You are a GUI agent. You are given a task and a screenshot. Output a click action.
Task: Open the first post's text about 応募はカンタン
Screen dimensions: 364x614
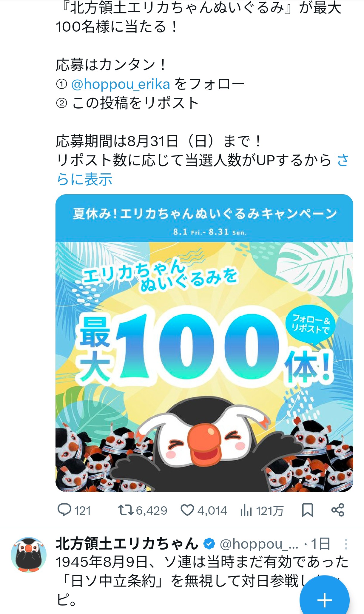[x=111, y=65]
